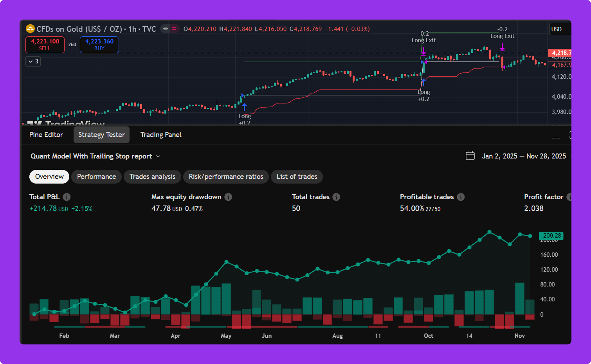Click the -1.441 (-0.03%) change value
Image resolution: width=591 pixels, height=364 pixels.
(x=347, y=29)
